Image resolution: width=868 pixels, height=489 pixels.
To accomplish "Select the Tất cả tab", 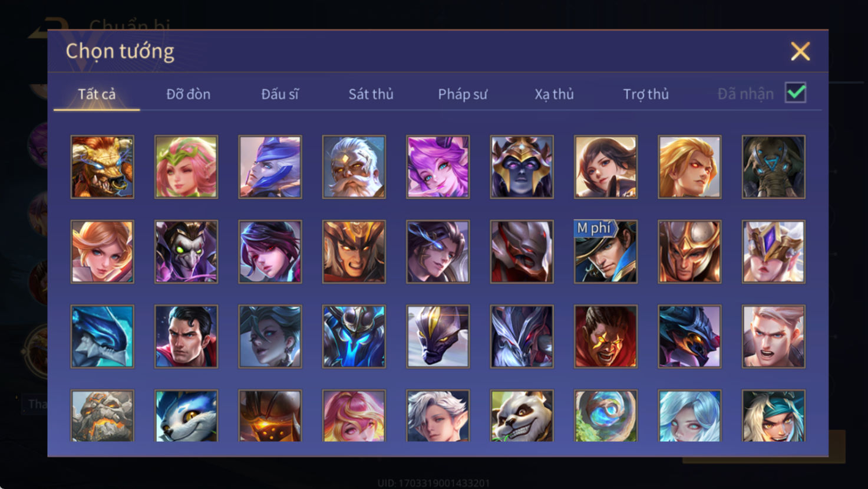I will click(97, 94).
